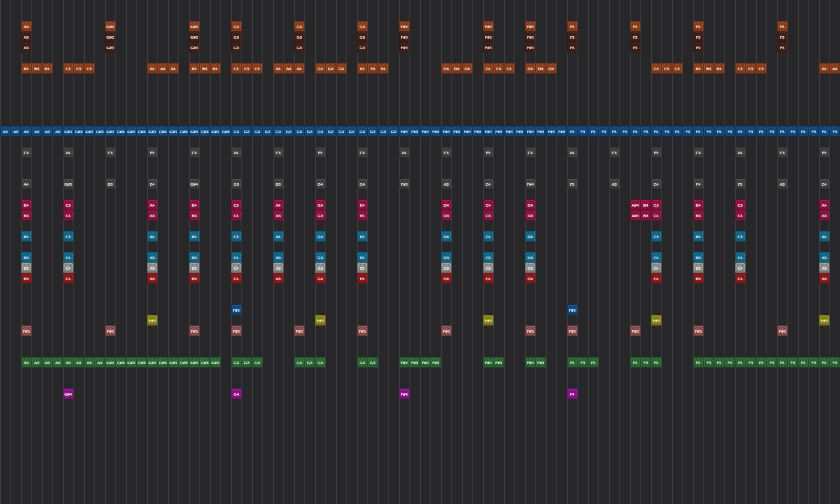Toggle the rightmost green F3 note block

pos(834,362)
